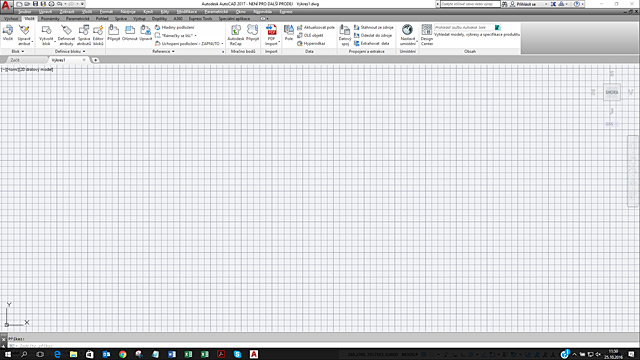The image size is (640, 360).
Task: Open the Formát menu
Action: point(106,12)
